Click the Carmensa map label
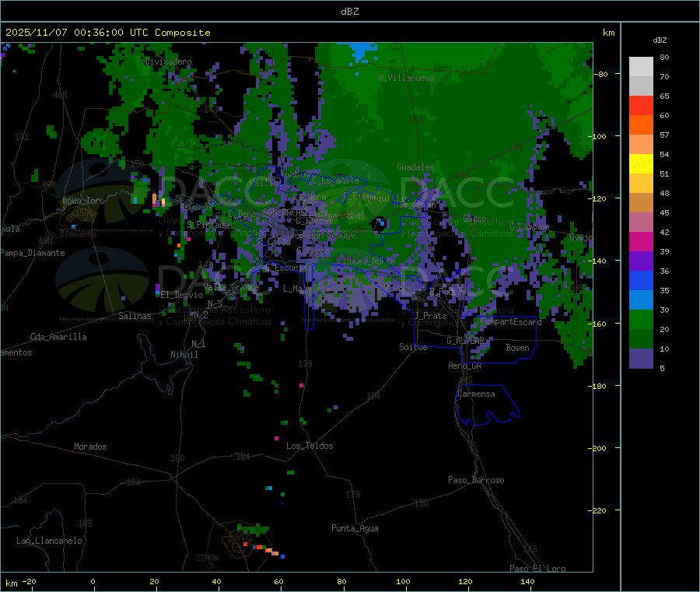The height and width of the screenshot is (592, 700). click(x=476, y=394)
